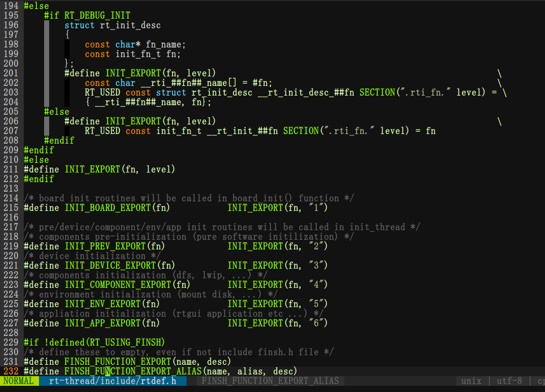
Task: Click the struct keyword on line 196
Action: pos(79,25)
